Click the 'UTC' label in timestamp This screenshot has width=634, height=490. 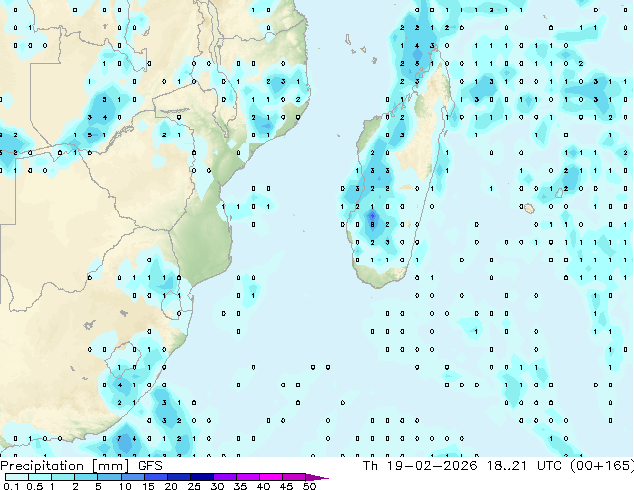[549, 466]
